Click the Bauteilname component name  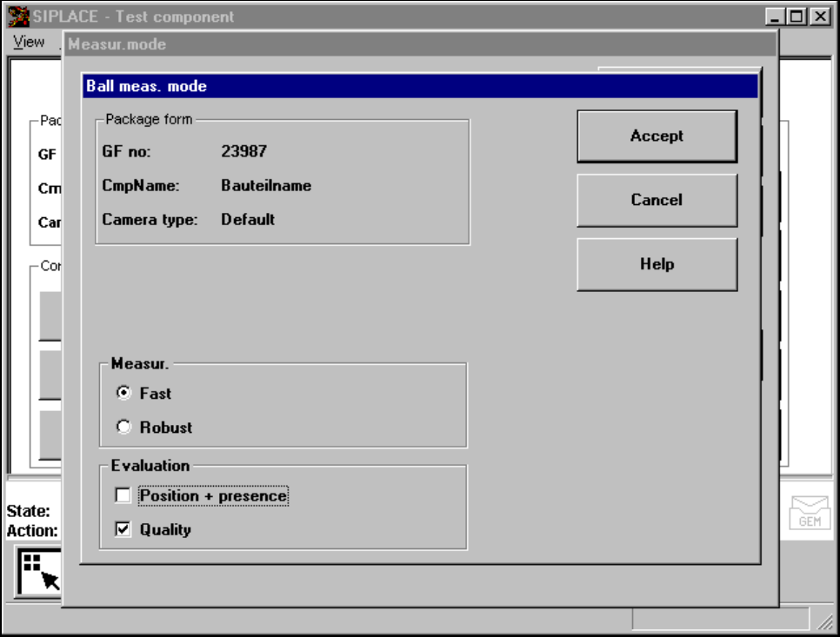click(x=266, y=186)
